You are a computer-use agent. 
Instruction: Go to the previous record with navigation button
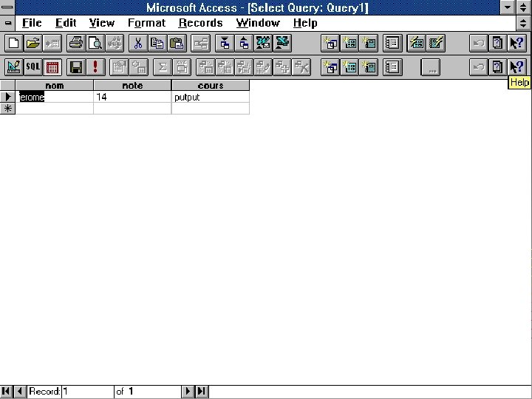(20, 392)
